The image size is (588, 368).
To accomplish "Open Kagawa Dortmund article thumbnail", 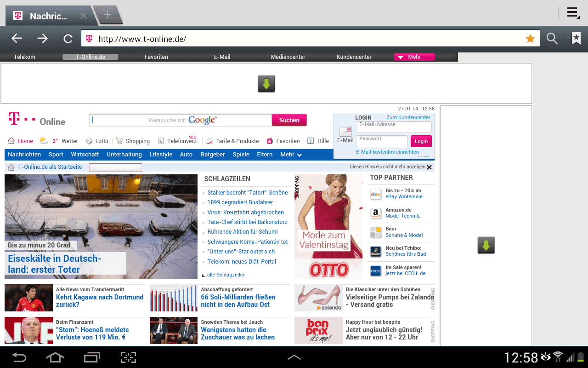I will (x=28, y=298).
